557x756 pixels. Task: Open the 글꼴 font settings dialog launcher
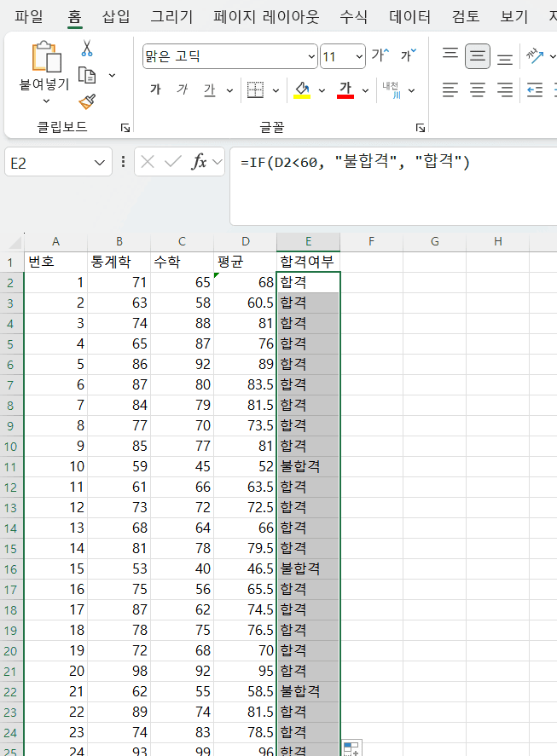tap(420, 128)
